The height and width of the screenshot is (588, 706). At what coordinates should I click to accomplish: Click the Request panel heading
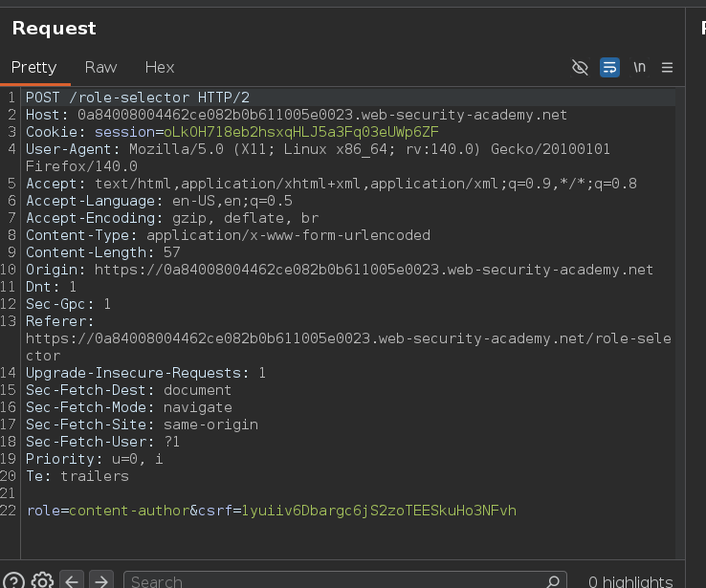54,29
